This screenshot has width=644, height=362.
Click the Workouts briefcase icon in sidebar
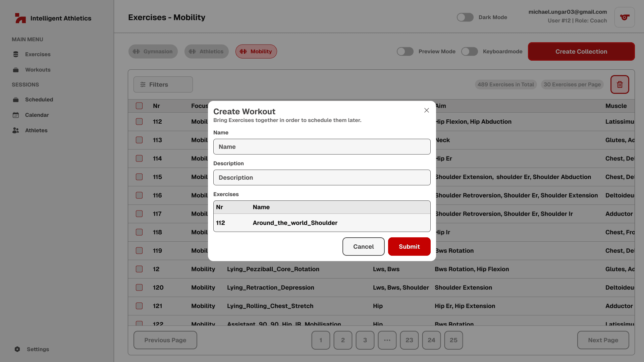tap(16, 70)
